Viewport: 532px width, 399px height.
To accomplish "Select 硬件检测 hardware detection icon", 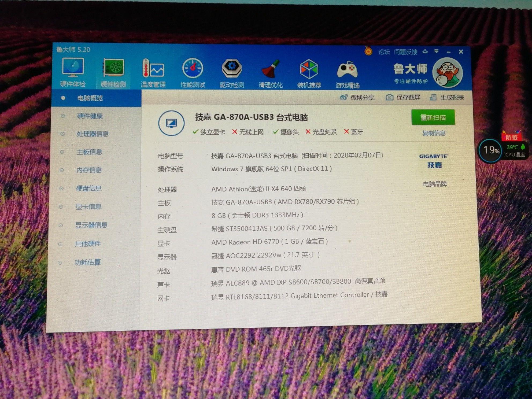I will point(113,72).
